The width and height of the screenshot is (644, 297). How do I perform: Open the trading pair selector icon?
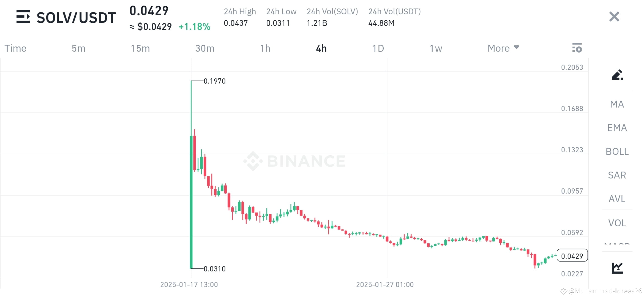(x=23, y=17)
